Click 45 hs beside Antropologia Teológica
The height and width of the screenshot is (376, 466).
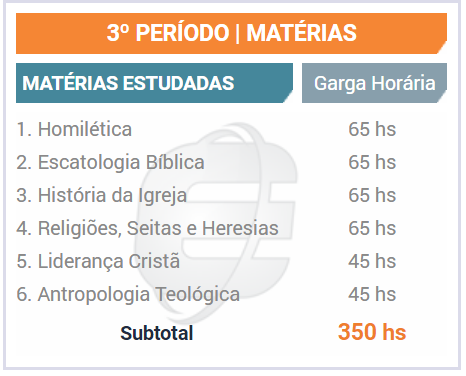tap(372, 294)
